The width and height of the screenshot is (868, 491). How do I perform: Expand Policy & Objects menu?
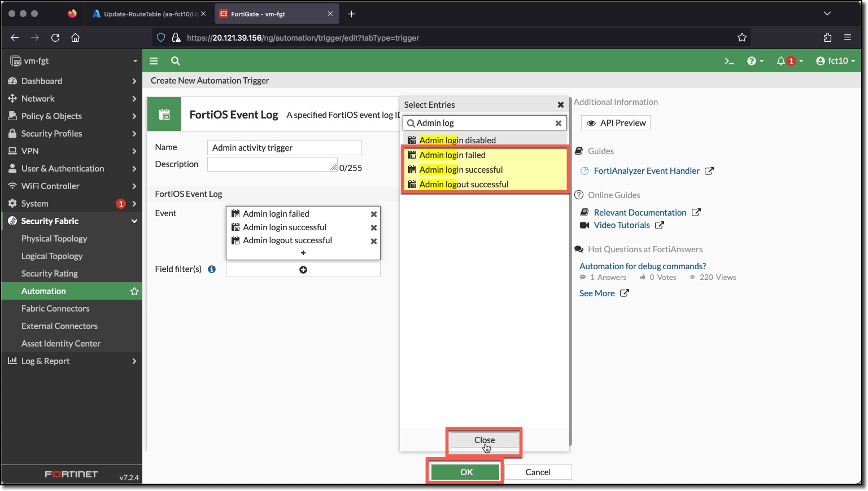(71, 116)
